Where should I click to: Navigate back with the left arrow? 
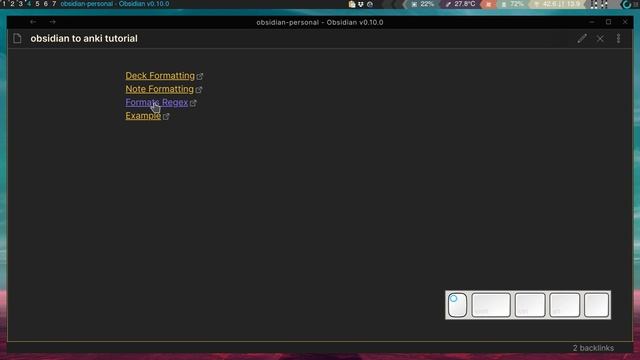pyautogui.click(x=33, y=22)
